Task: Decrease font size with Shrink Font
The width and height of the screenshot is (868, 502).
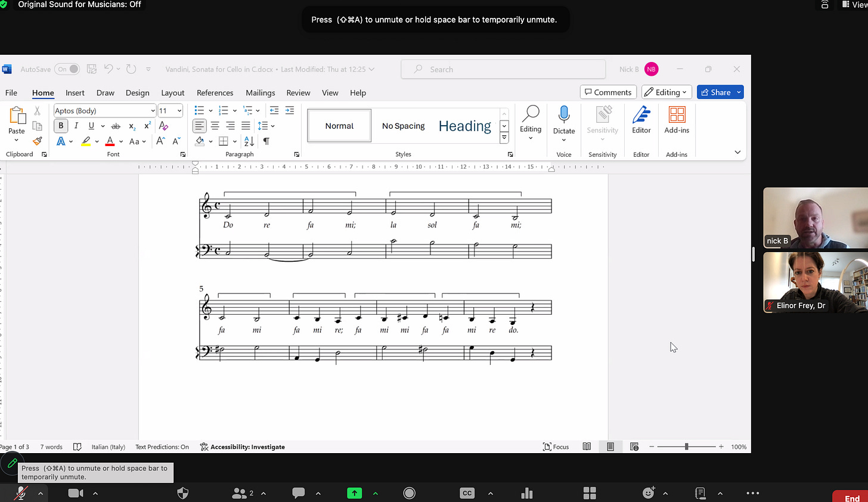Action: pyautogui.click(x=176, y=141)
